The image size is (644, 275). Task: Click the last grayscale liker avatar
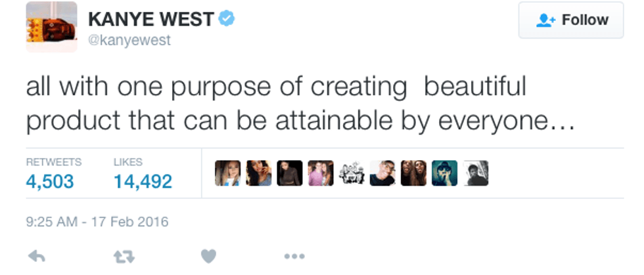click(x=476, y=173)
